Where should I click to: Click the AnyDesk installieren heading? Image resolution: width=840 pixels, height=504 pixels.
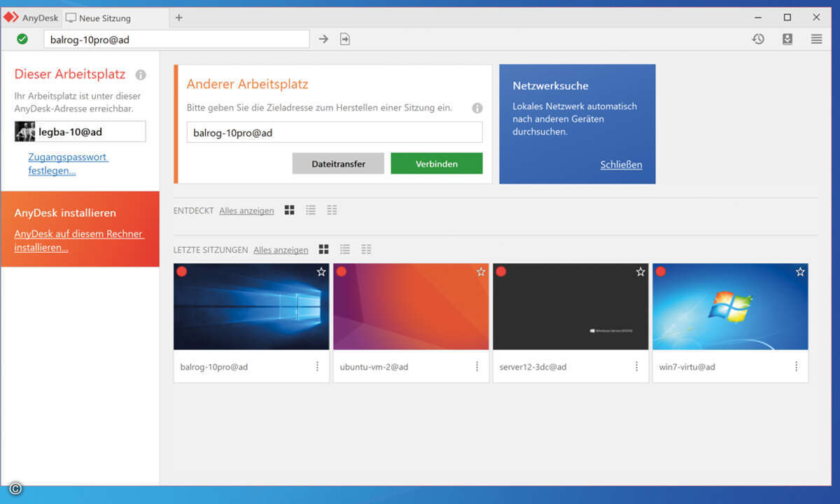[x=65, y=213]
